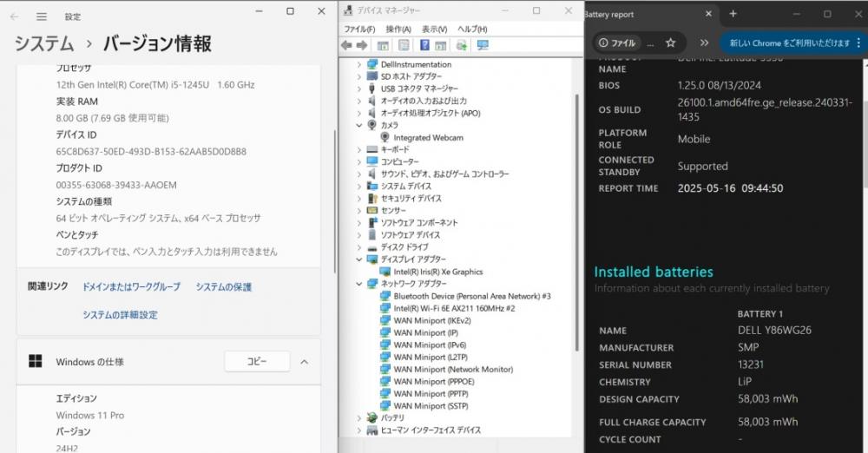
Task: Click back arrow in Settings window
Action: click(x=15, y=16)
